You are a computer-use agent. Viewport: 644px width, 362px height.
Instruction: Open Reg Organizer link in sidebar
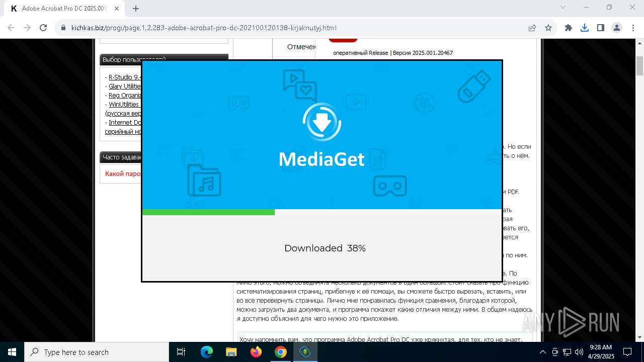(125, 95)
